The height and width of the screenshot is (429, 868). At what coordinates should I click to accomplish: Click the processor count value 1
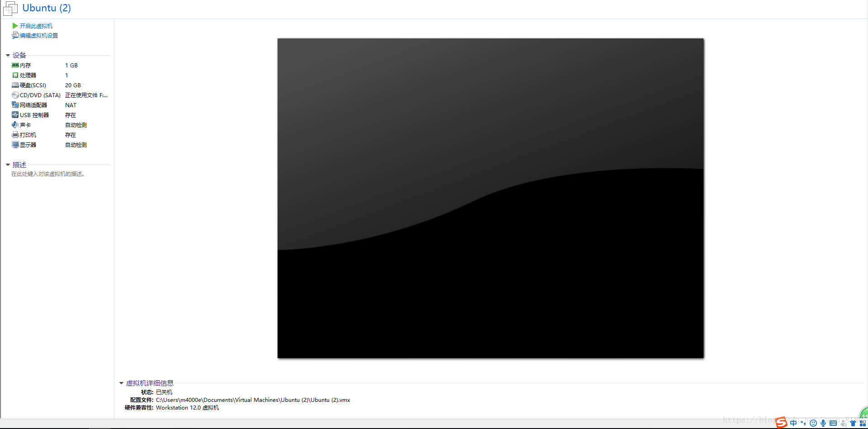[66, 75]
